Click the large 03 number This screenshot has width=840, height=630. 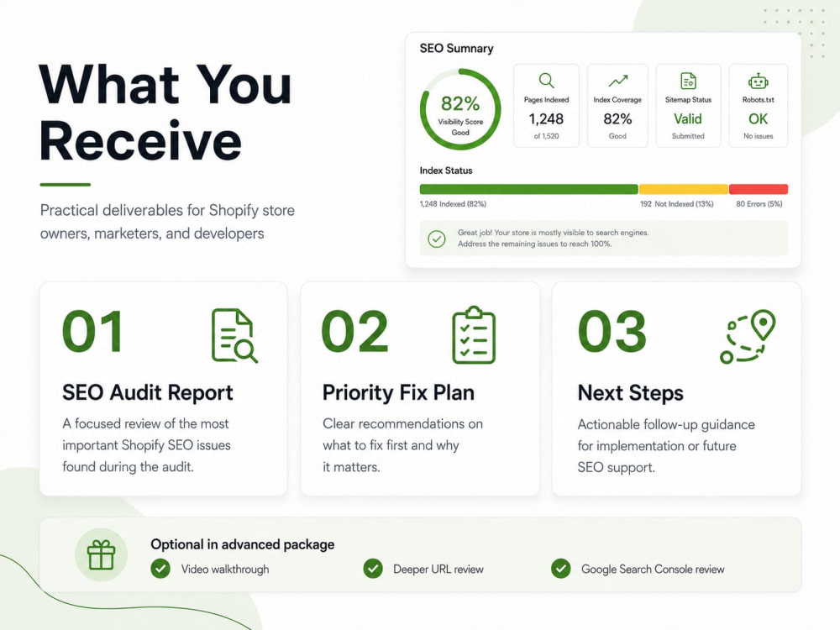click(x=612, y=332)
